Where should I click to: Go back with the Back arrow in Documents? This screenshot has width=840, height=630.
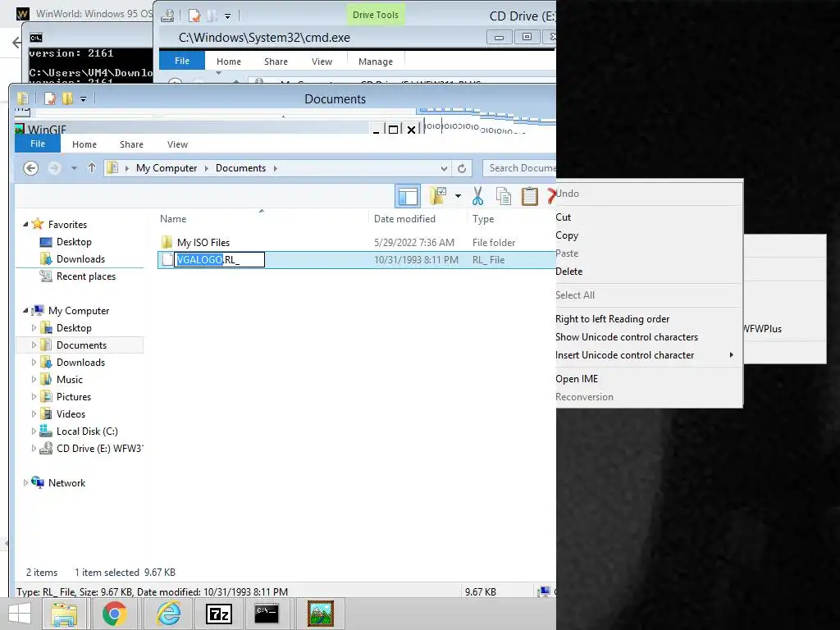(31, 168)
